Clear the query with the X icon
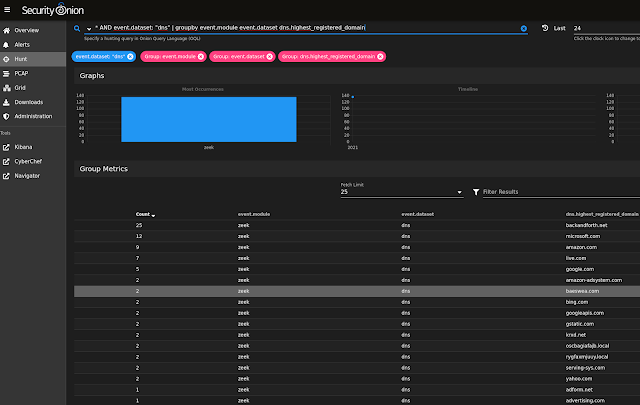640x405 pixels. (524, 28)
